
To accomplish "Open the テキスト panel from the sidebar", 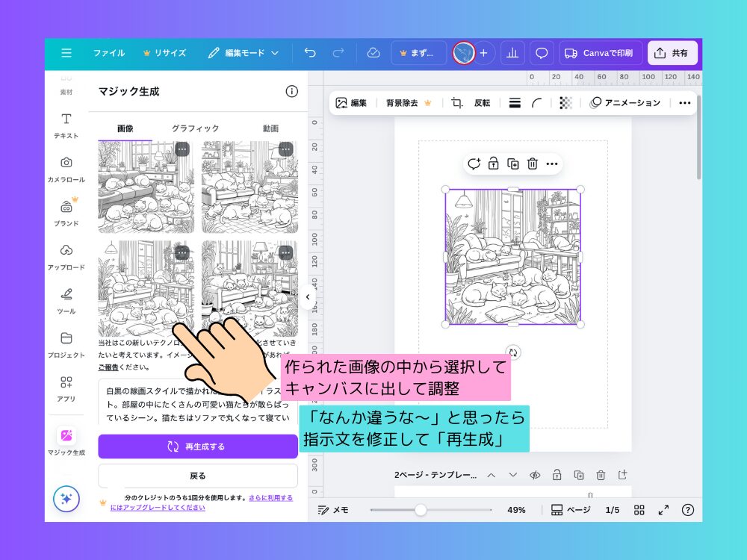I will [x=66, y=125].
